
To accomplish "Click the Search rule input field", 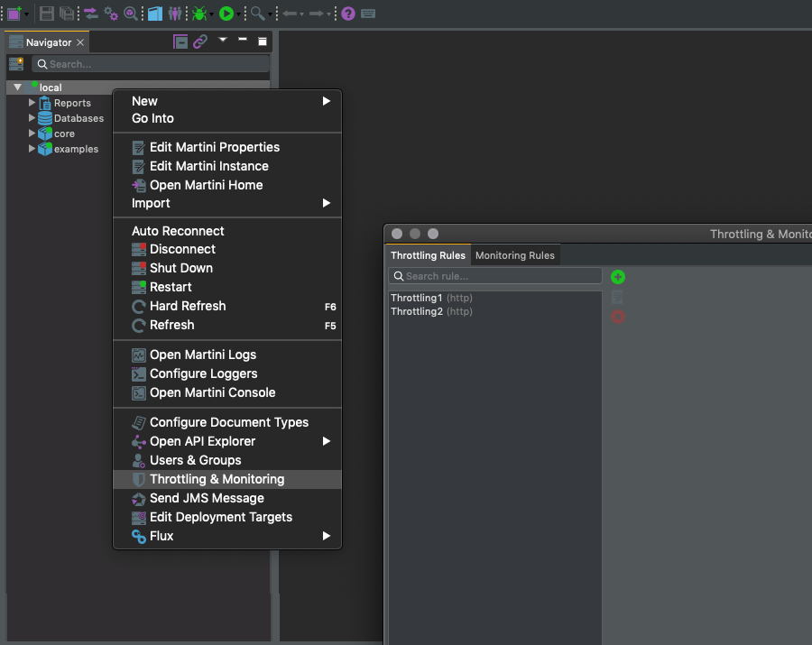I will tap(495, 276).
